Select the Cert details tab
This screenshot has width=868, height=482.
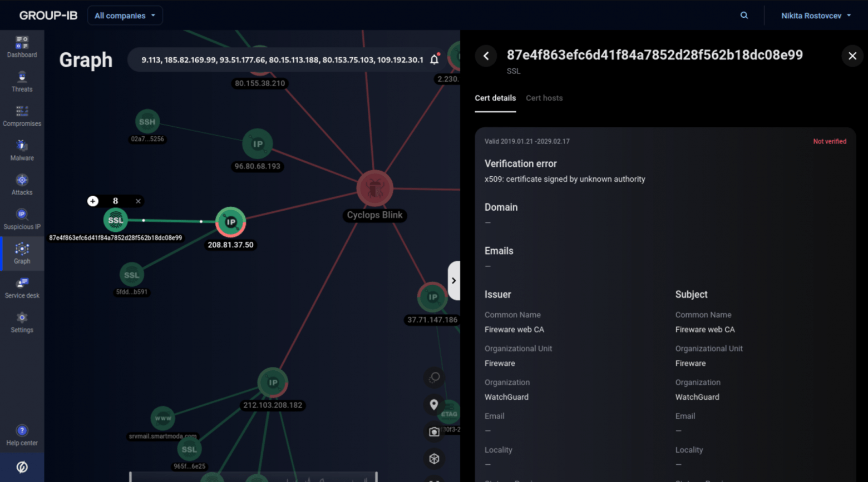(x=495, y=98)
